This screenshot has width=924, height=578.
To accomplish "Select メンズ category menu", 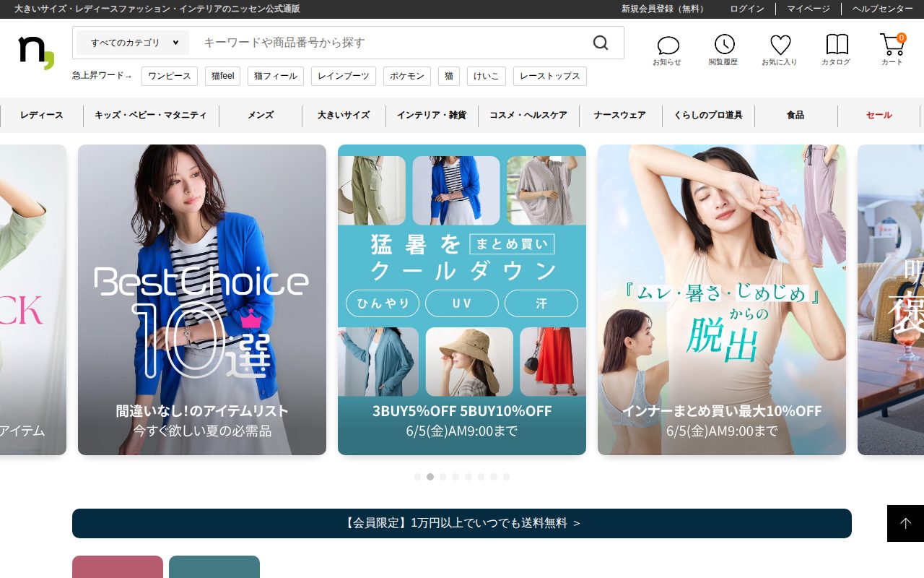I will pyautogui.click(x=261, y=115).
